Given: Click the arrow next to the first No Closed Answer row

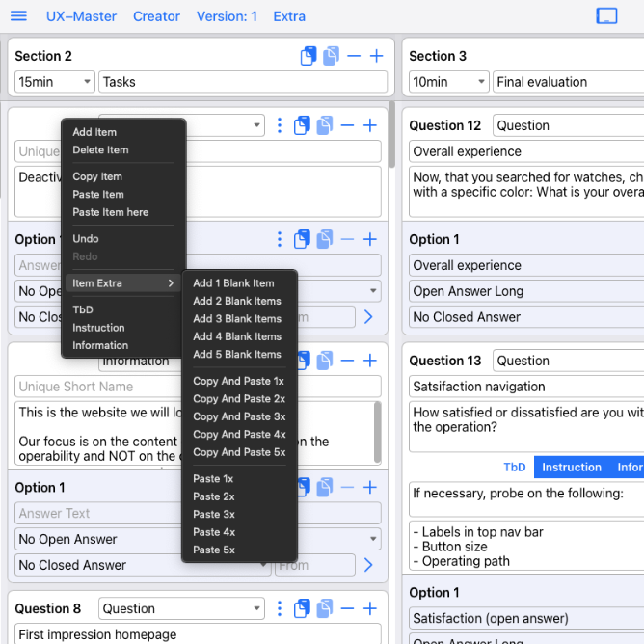Looking at the screenshot, I should tap(368, 316).
